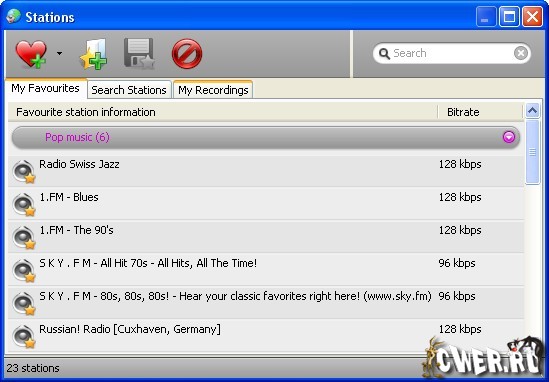
Task: Click speaker icon beside Radio Swiss Jazz
Action: 24,171
